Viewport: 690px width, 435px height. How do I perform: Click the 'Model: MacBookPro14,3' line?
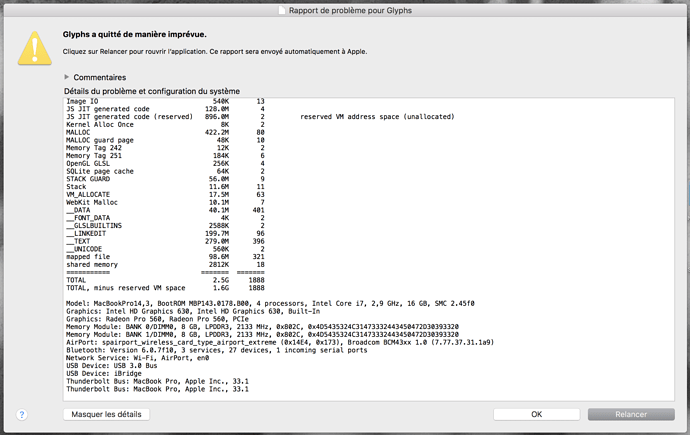(270, 303)
